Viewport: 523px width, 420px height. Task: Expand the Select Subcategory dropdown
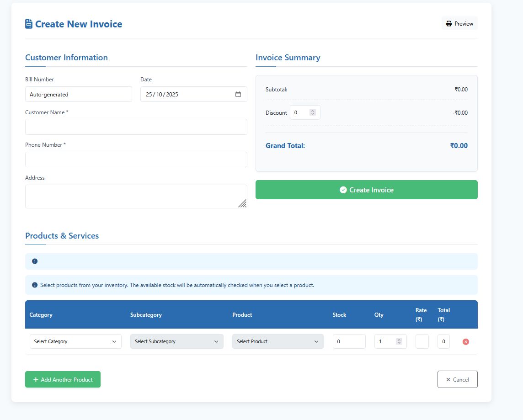click(176, 341)
